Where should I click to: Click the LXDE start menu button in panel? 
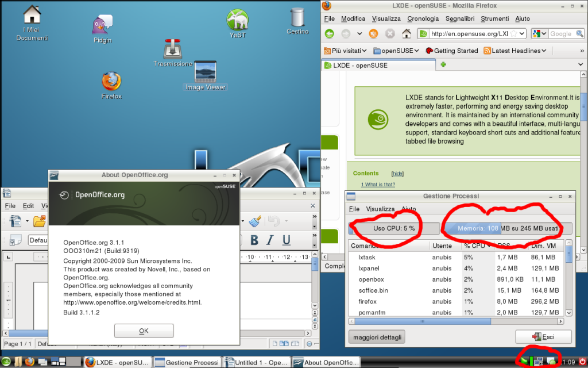pyautogui.click(x=7, y=362)
